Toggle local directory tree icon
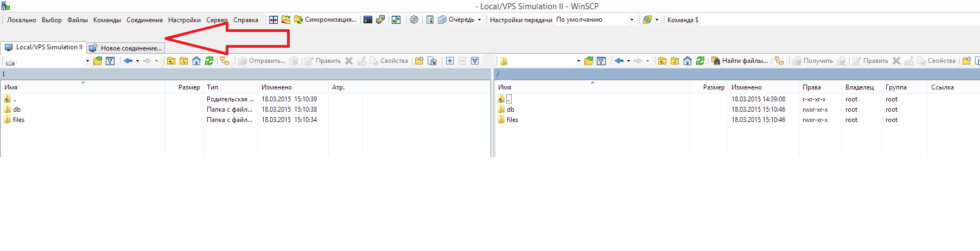This screenshot has width=980, height=251. point(225,61)
